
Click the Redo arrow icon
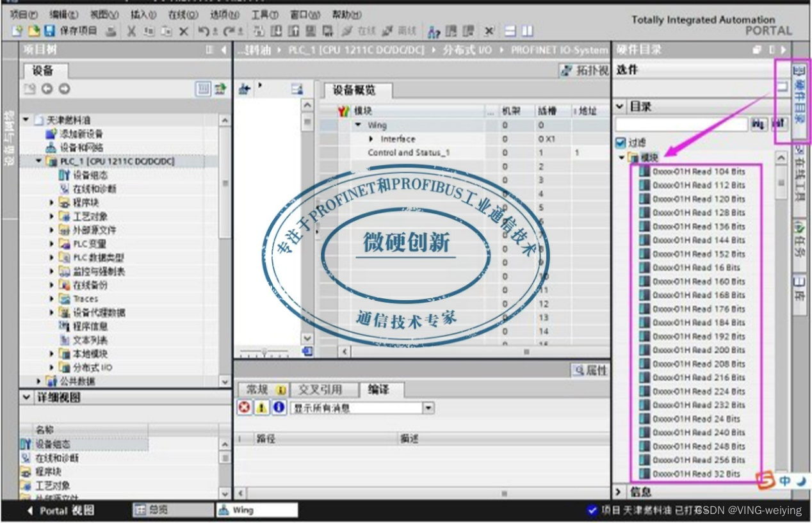coord(229,31)
